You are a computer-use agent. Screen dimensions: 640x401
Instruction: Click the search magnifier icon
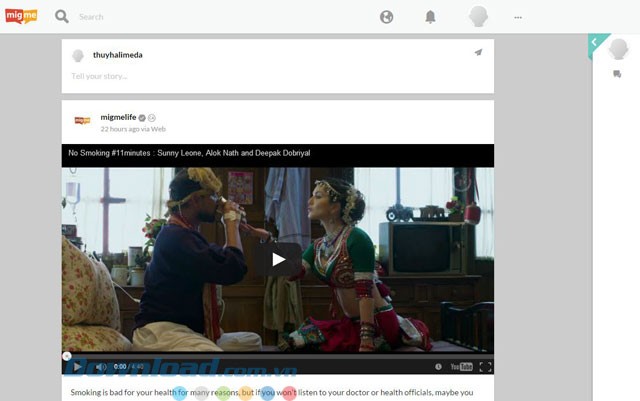pos(62,16)
